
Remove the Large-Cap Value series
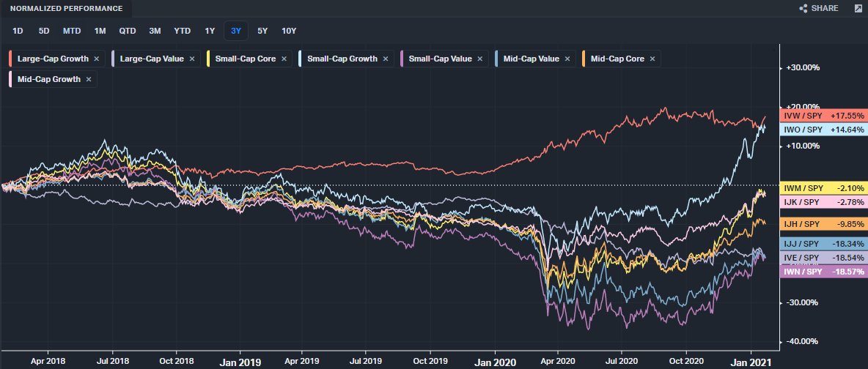(x=192, y=59)
